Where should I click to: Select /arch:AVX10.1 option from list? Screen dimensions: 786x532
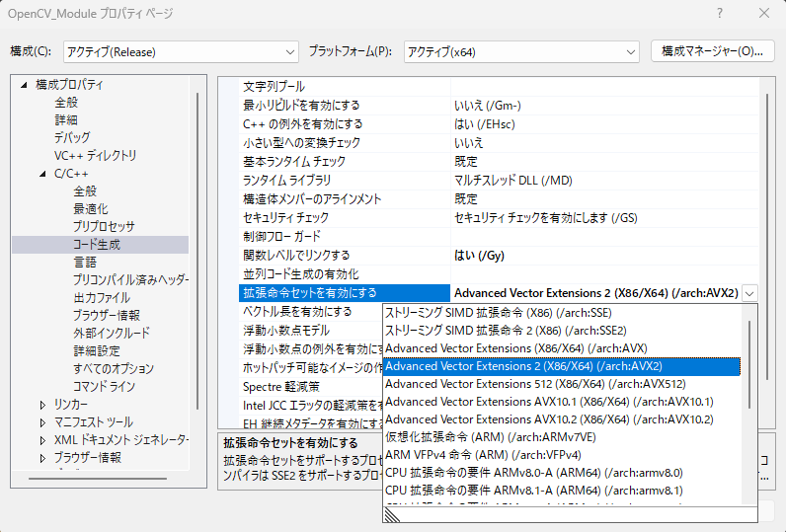(548, 402)
